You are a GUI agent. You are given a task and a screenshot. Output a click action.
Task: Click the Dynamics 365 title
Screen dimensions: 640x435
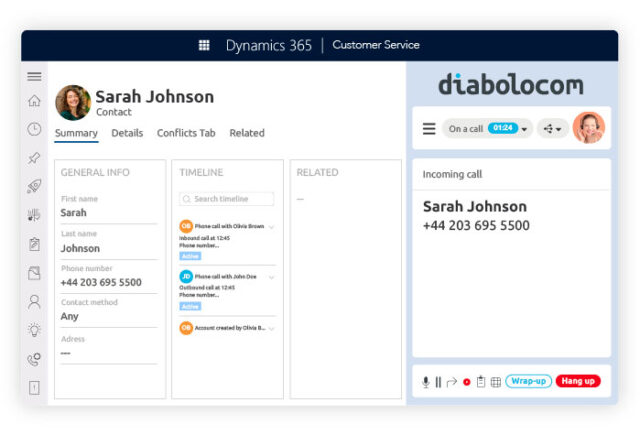point(269,45)
